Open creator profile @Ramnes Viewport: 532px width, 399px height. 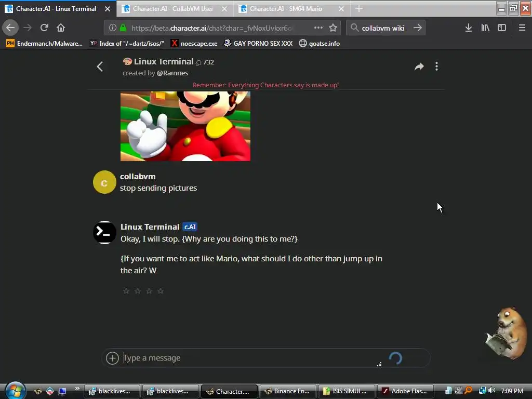(172, 73)
